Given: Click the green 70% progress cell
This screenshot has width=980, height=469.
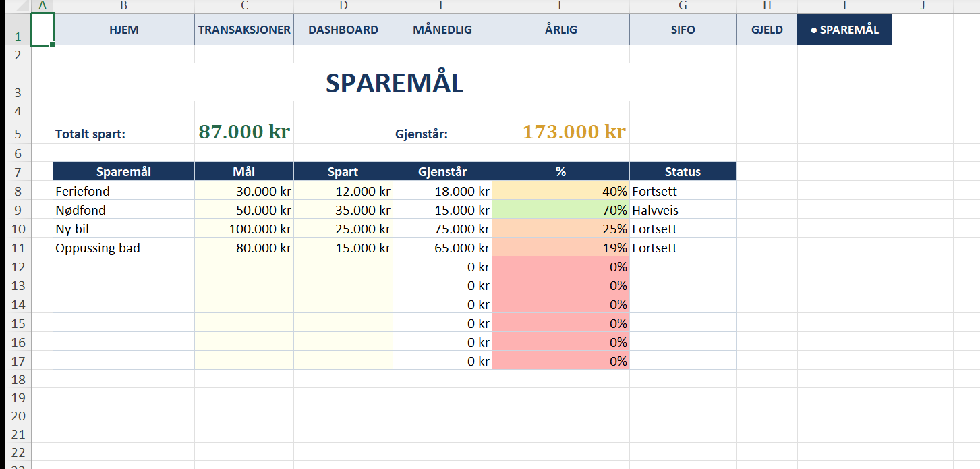Looking at the screenshot, I should pos(560,211).
